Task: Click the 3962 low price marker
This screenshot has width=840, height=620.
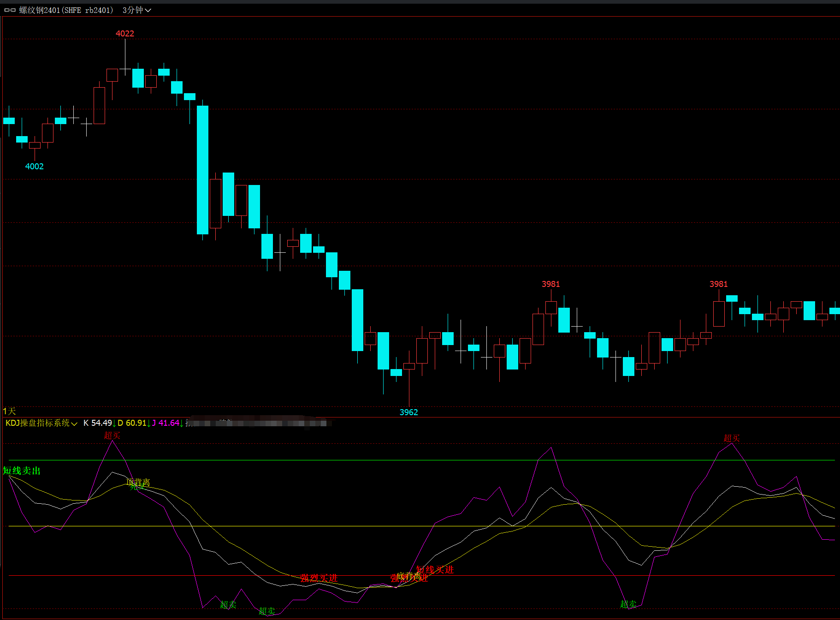Action: coord(408,412)
